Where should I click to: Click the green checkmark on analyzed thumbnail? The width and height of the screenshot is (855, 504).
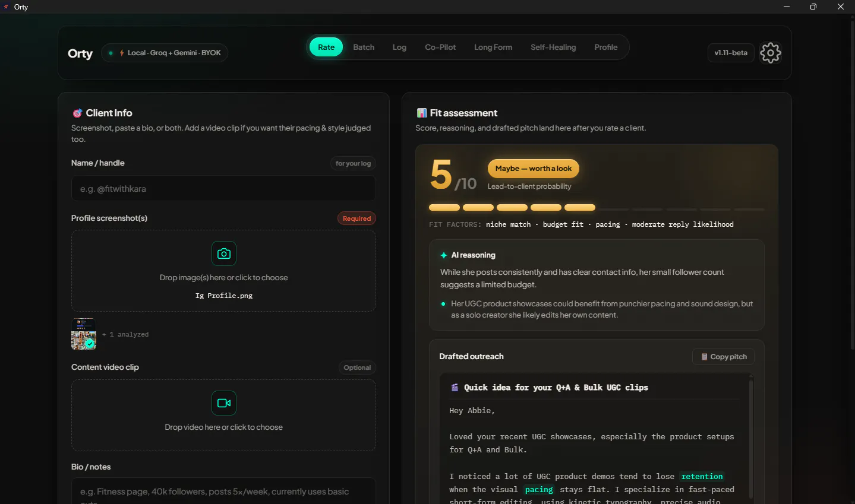(90, 343)
